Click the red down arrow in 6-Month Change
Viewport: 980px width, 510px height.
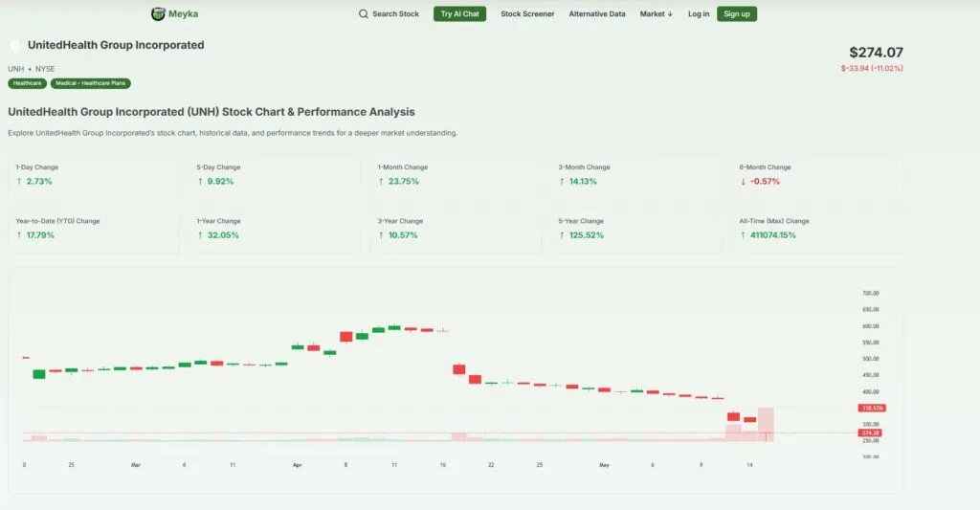(x=743, y=181)
